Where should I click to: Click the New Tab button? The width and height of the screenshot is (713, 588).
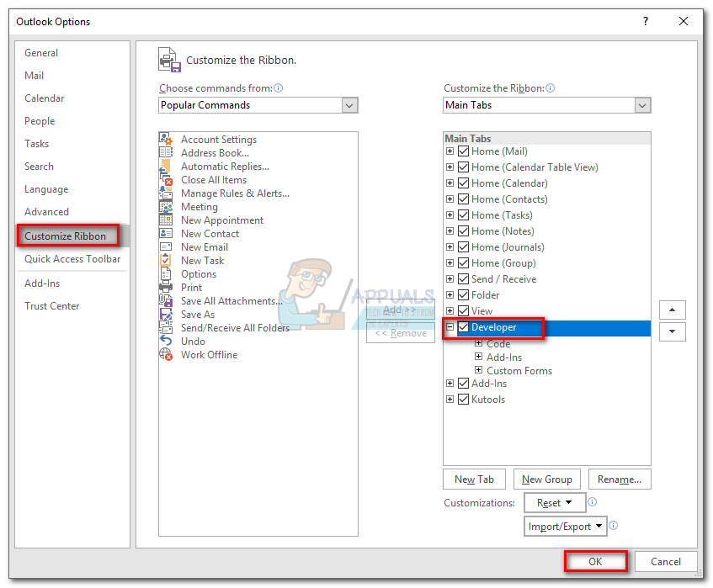point(474,479)
